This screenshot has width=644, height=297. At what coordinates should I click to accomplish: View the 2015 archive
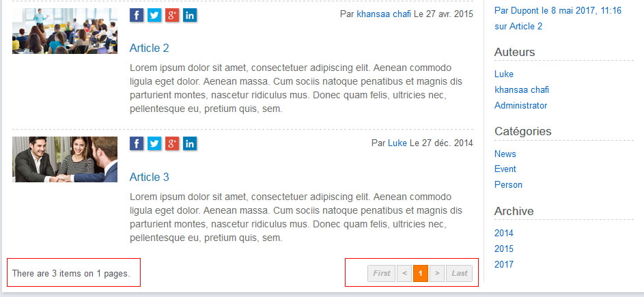click(x=504, y=249)
